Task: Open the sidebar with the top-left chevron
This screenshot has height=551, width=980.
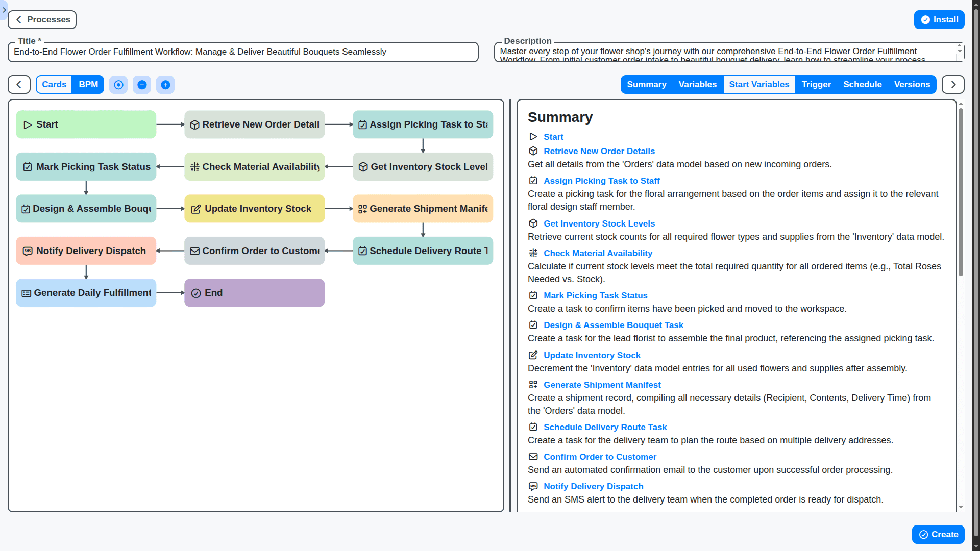Action: click(4, 10)
